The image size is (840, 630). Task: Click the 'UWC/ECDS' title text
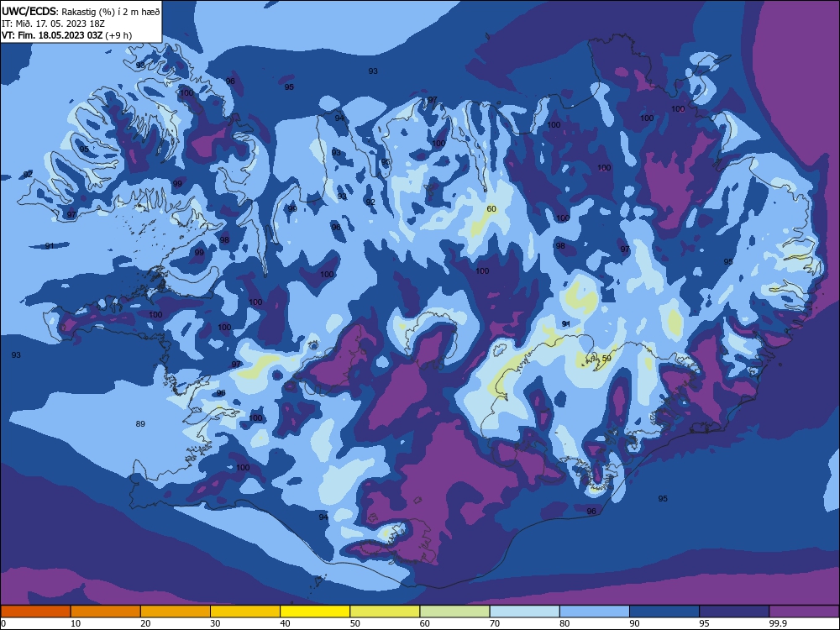click(27, 11)
